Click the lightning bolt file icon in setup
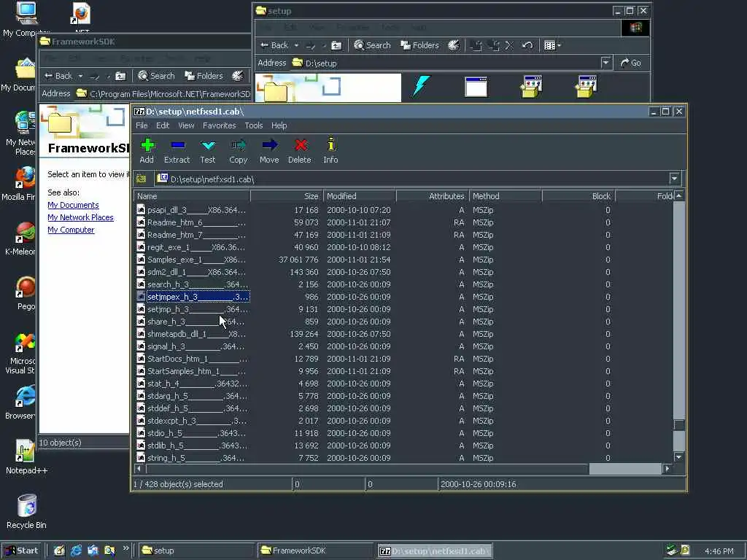747x560 pixels. (x=421, y=86)
